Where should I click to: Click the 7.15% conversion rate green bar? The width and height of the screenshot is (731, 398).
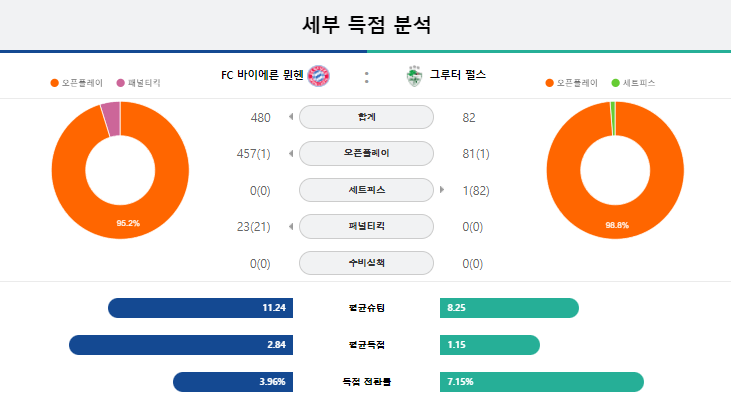point(542,382)
